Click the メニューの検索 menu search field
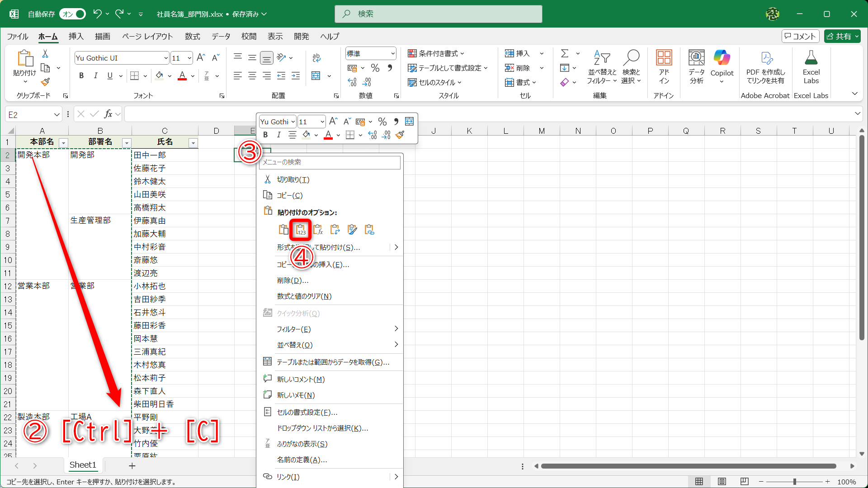 [330, 162]
